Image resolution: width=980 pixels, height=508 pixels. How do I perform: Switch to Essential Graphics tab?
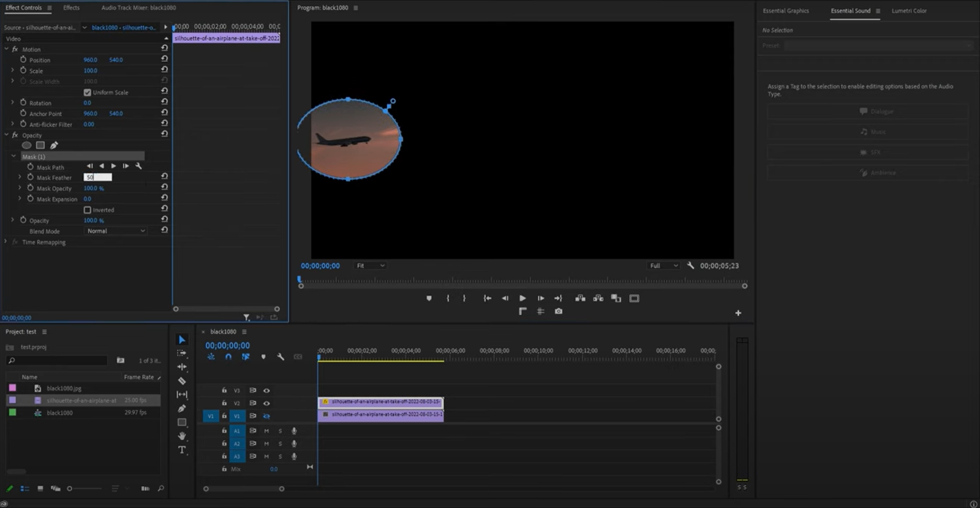(x=786, y=11)
